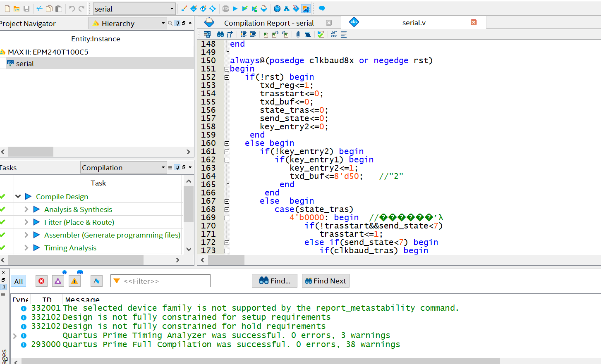
Task: Jump to next bookmark icon
Action: pos(275,34)
